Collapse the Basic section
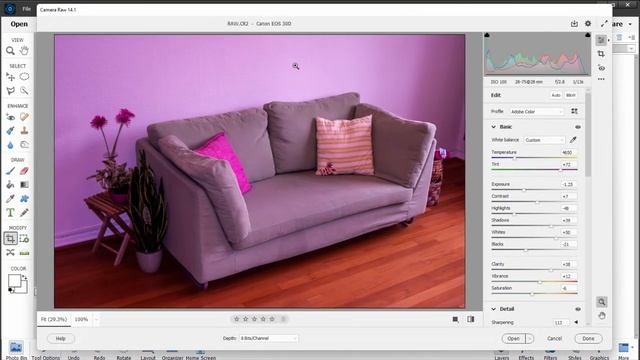Image resolution: width=640 pixels, height=360 pixels. pyautogui.click(x=493, y=127)
